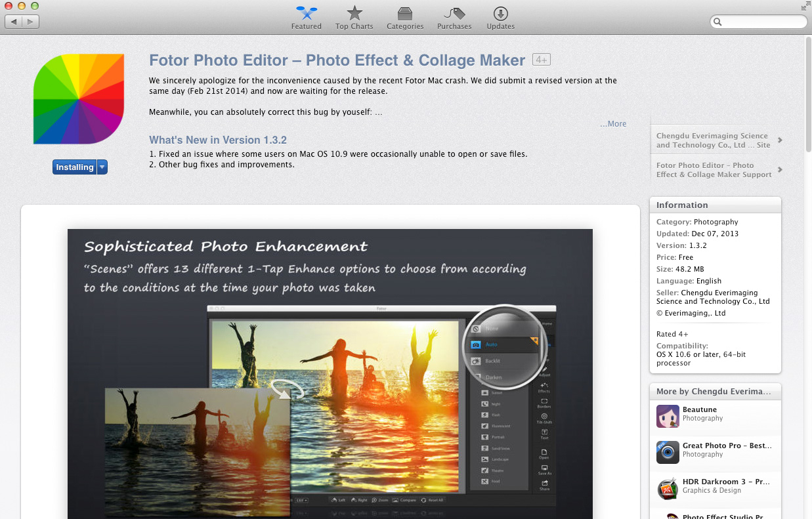Open Categories tray icon
The height and width of the screenshot is (519, 812).
tap(405, 13)
